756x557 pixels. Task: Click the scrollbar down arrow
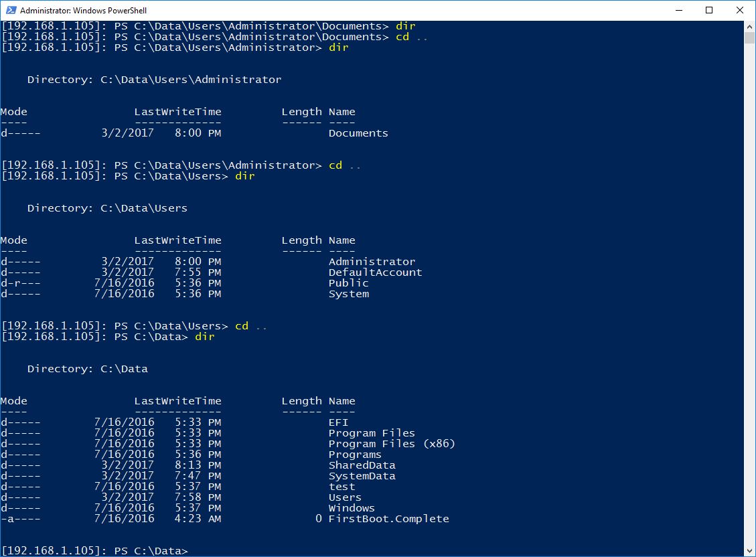[749, 551]
